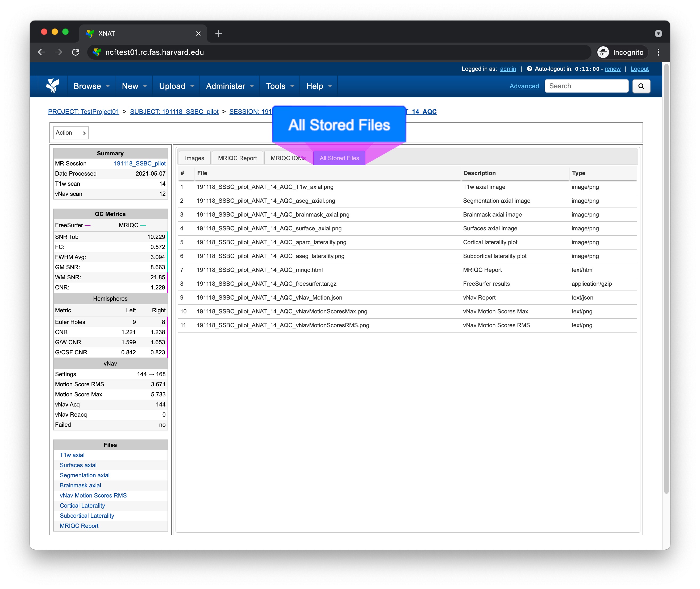Open SUBJECT: 191118_SSBC_pilot breadcrumb

click(174, 111)
